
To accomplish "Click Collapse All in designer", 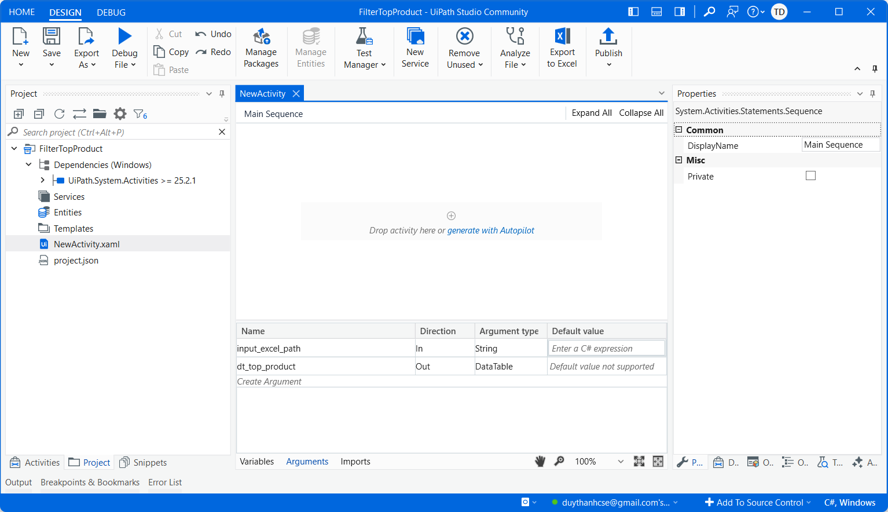I will pos(641,113).
